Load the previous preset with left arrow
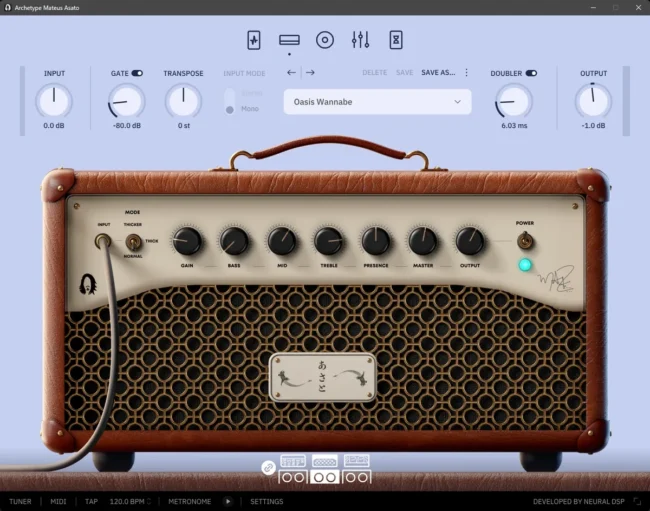 point(291,73)
